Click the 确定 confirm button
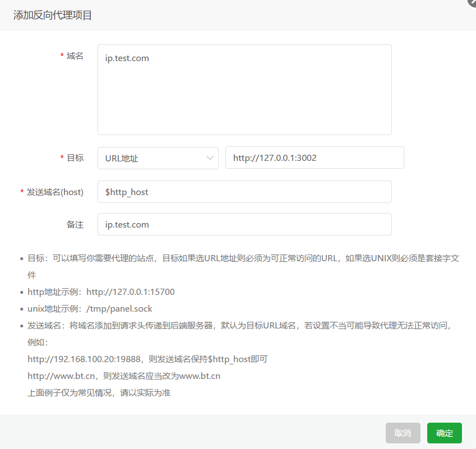The width and height of the screenshot is (476, 449). pos(444,433)
